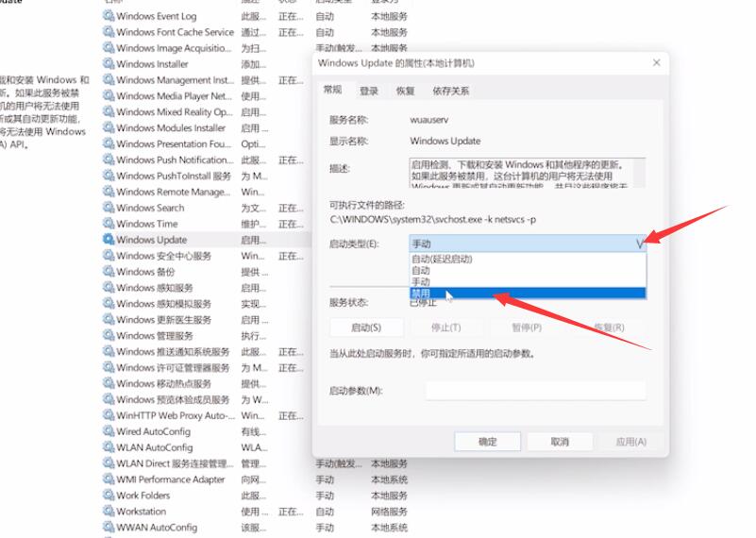Click 本地服务 in the Work Folders row

(x=389, y=496)
